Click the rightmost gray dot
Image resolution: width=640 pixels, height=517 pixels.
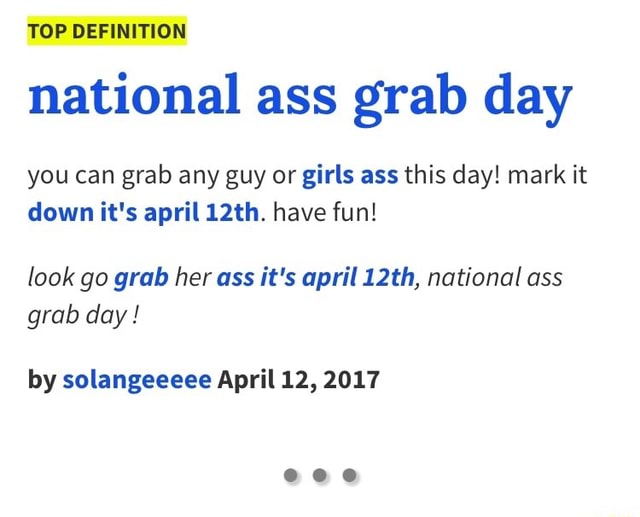click(x=349, y=475)
